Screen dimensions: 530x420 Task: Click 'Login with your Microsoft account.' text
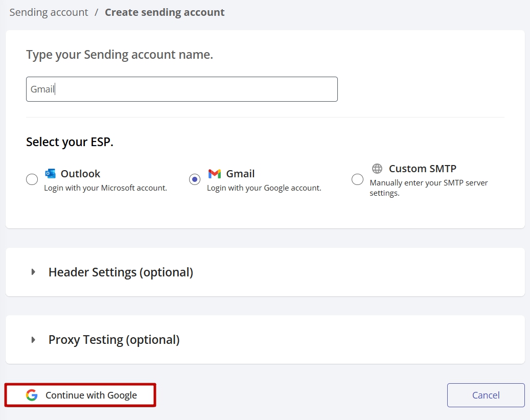tap(105, 188)
